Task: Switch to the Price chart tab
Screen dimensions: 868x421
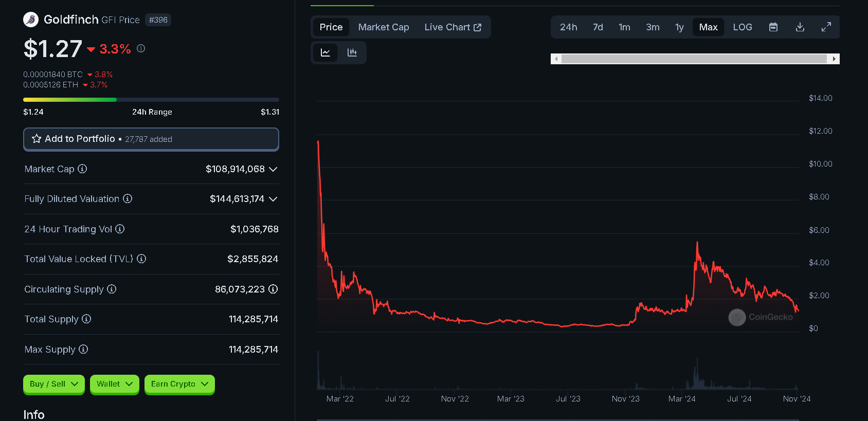Action: coord(331,27)
